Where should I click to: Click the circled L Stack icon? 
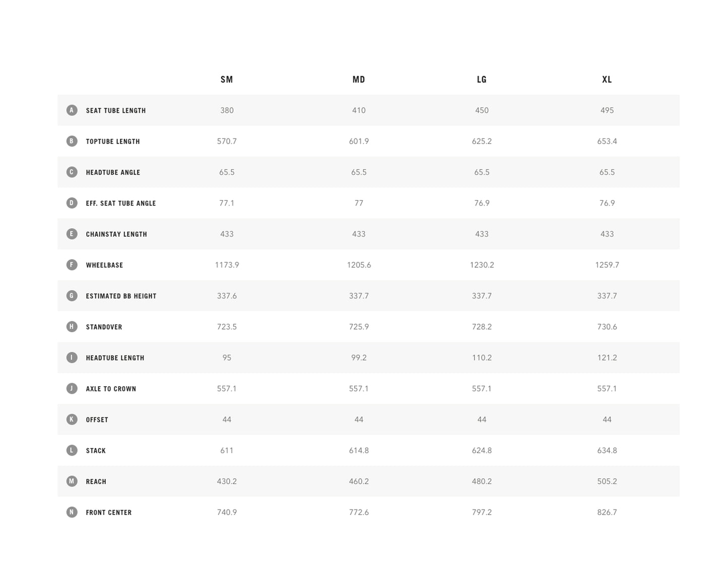pyautogui.click(x=72, y=450)
